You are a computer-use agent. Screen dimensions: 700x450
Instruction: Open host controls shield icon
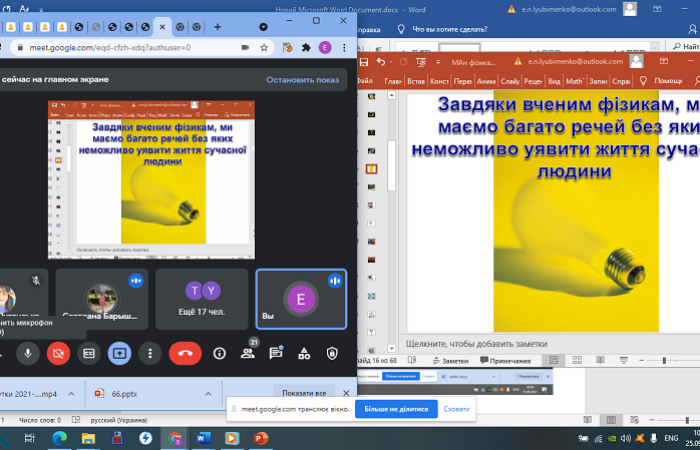click(x=332, y=352)
